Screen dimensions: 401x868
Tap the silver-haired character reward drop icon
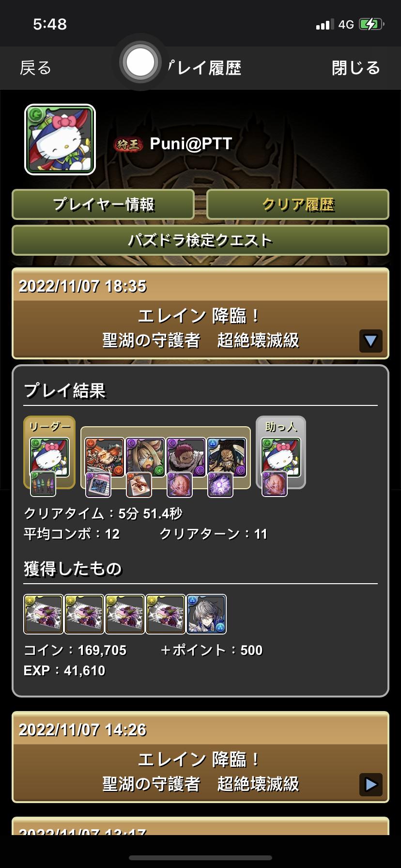(207, 614)
